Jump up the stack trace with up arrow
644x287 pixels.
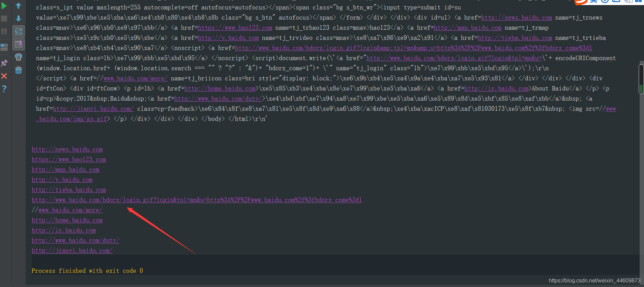(x=19, y=6)
